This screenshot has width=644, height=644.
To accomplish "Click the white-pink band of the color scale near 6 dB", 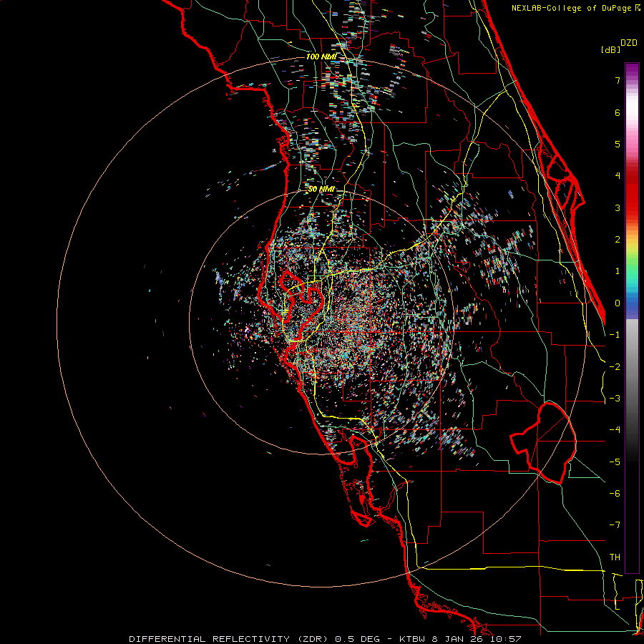I will tap(632, 112).
